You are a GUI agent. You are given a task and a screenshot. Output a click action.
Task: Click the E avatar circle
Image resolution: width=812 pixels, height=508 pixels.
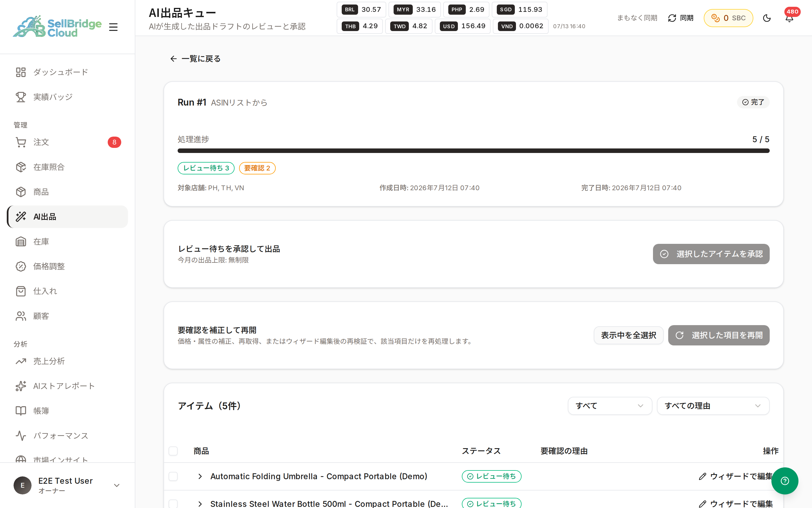[23, 485]
